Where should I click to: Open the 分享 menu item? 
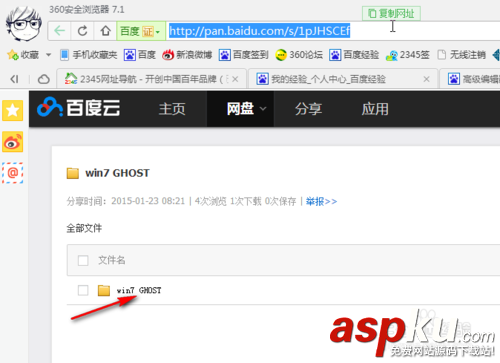click(308, 109)
